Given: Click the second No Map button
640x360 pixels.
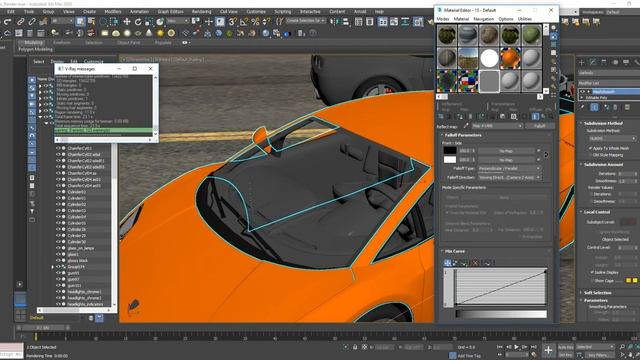Looking at the screenshot, I should point(506,160).
